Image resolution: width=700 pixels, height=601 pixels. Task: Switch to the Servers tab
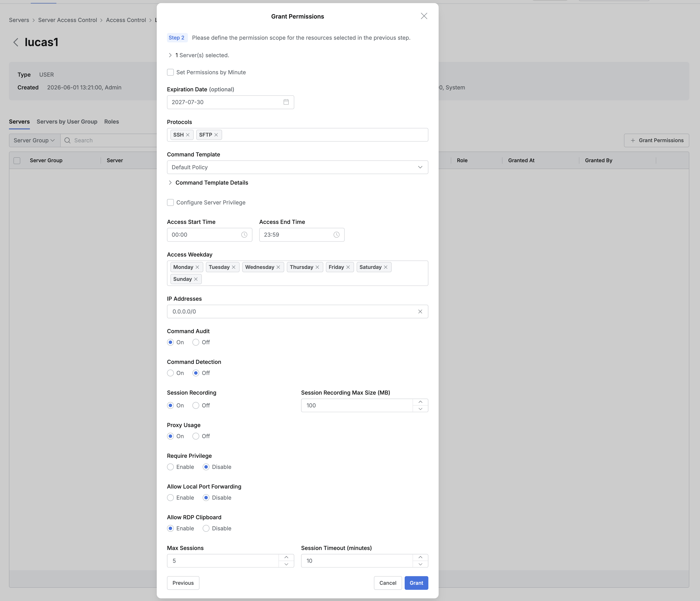coord(19,122)
